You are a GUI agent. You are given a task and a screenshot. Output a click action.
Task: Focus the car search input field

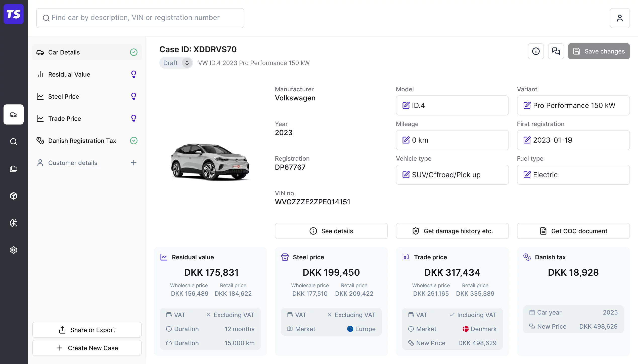click(x=140, y=18)
